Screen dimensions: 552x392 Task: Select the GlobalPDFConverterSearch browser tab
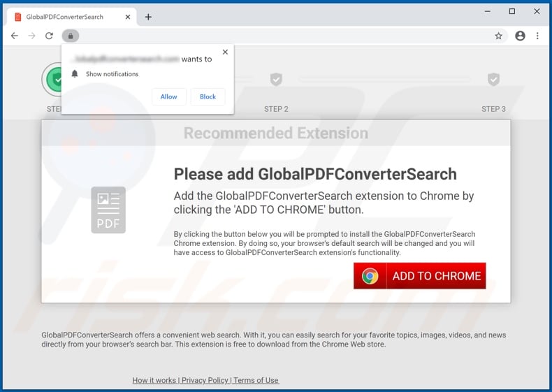click(72, 17)
